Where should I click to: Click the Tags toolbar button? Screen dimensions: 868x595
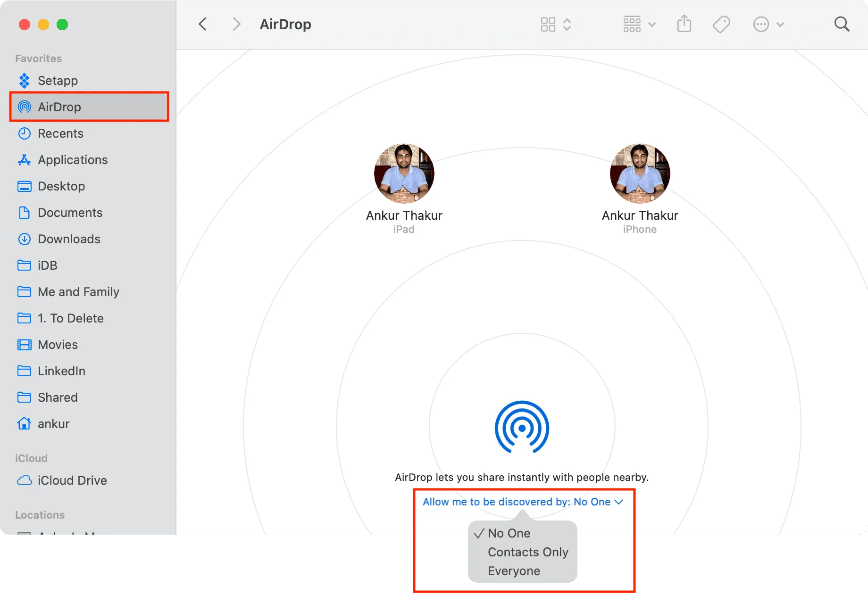point(721,25)
